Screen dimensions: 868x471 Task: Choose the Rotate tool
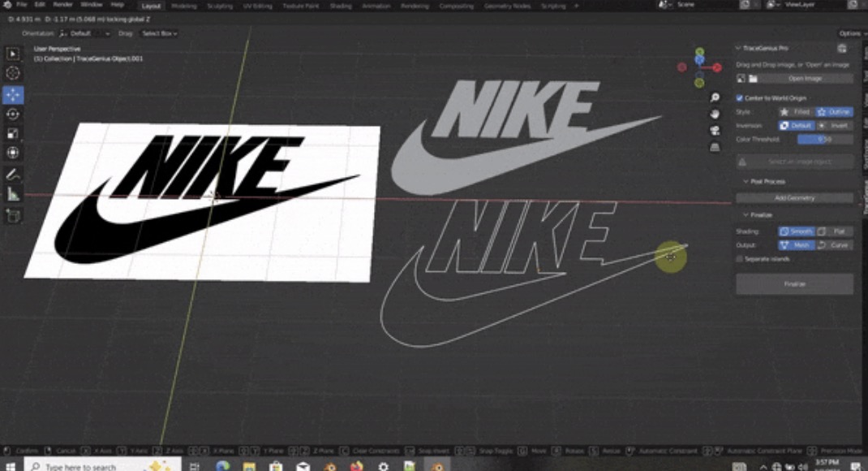13,115
